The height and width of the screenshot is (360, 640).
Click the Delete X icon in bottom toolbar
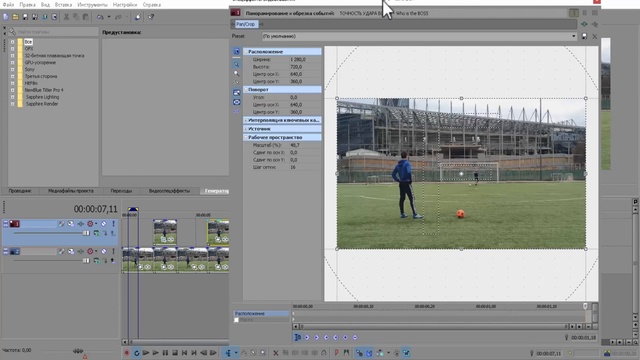[276, 353]
